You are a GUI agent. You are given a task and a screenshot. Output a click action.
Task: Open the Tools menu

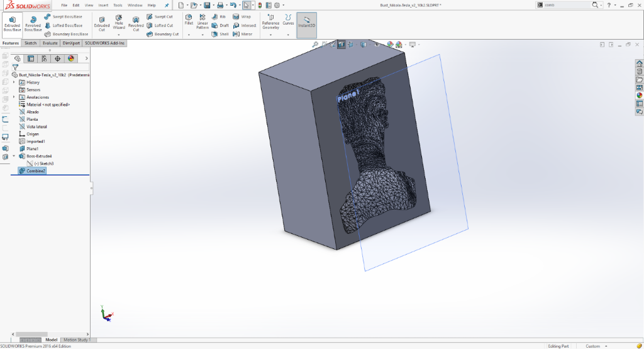(x=118, y=5)
